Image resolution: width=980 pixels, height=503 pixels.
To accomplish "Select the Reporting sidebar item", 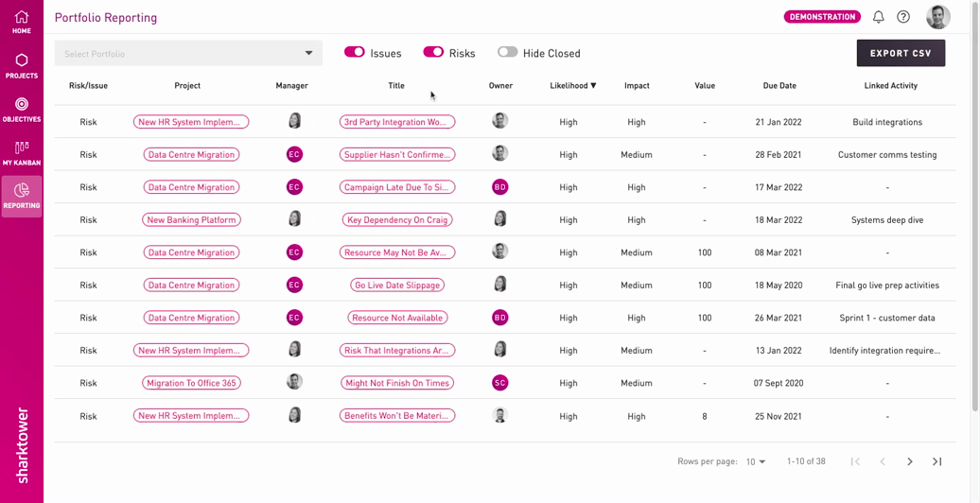I will [22, 197].
